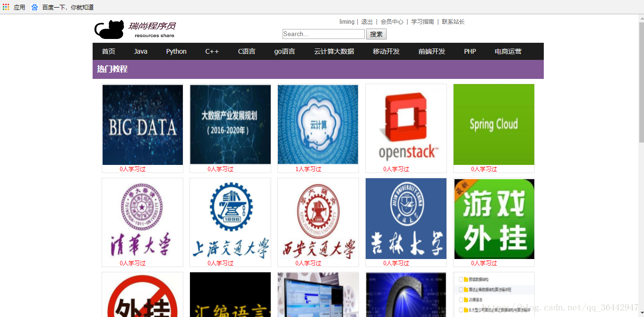This screenshot has width=644, height=317.
Task: Open the Python navigation item
Action: (x=176, y=51)
